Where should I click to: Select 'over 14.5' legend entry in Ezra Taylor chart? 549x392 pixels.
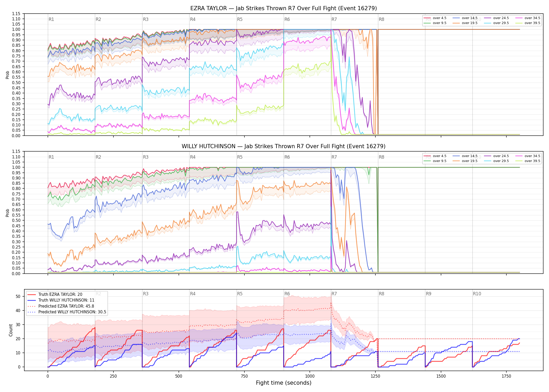click(x=465, y=18)
